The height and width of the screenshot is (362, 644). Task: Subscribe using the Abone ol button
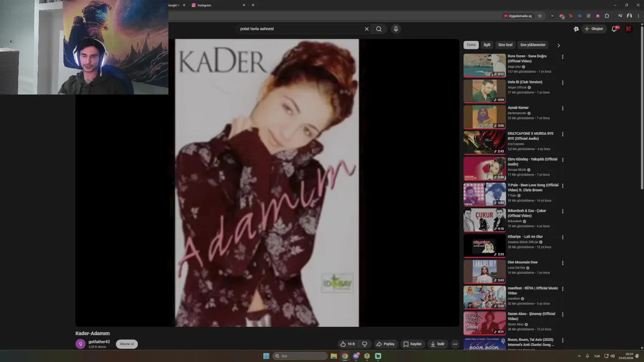tap(127, 344)
